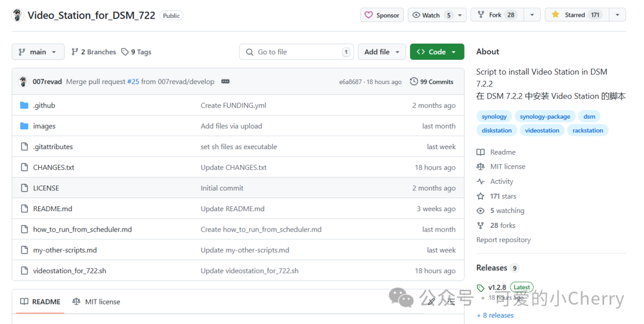Screen dimensions: 644x324
Task: Click the scales icon next to MIT license sidebar
Action: pos(481,166)
